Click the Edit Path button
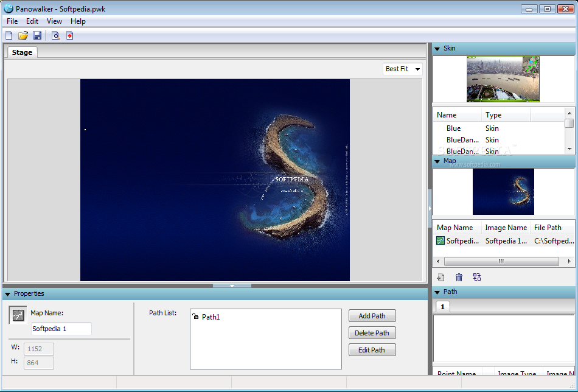Viewport: 578px width, 392px height. [372, 350]
